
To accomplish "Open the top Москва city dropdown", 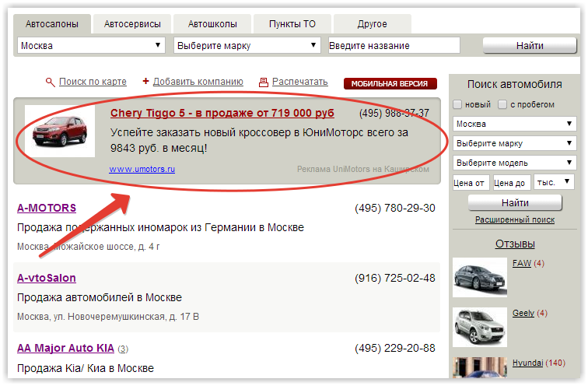I will click(91, 45).
